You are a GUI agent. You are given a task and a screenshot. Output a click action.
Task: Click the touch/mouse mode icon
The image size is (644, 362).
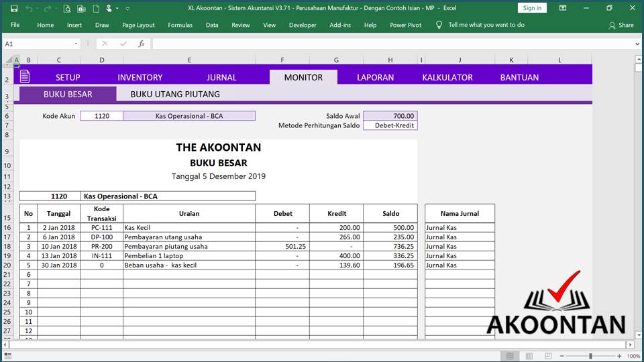coord(109,8)
